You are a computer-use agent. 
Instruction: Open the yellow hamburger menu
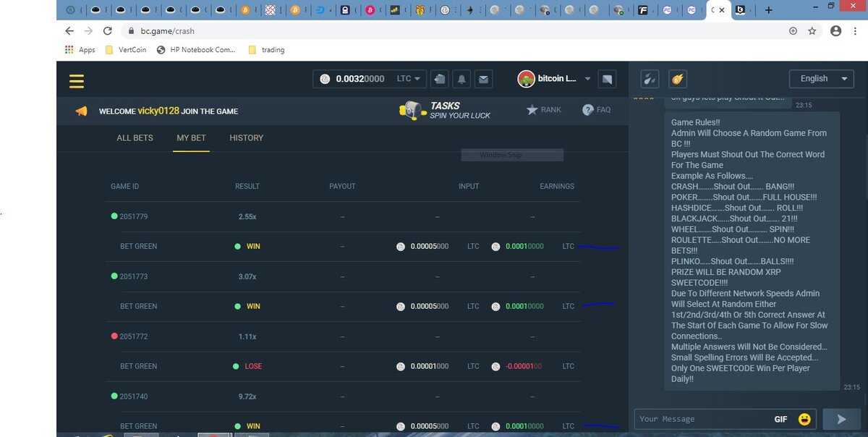(x=77, y=81)
